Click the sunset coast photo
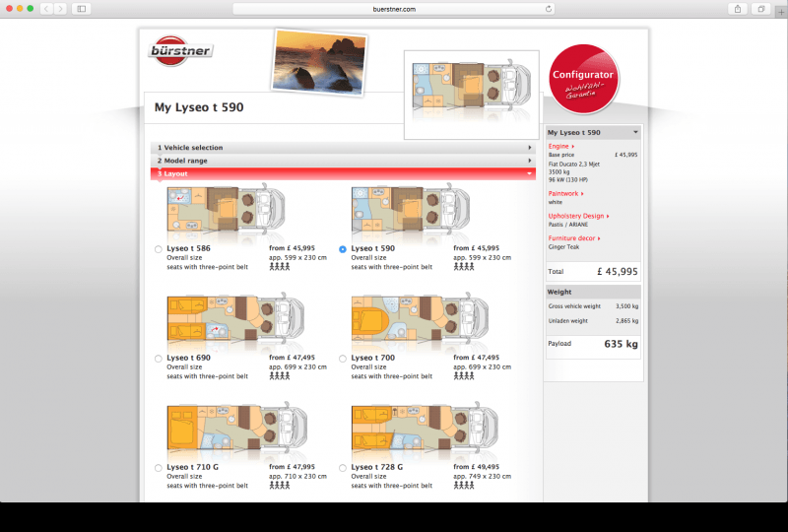Image resolution: width=788 pixels, height=532 pixels. click(319, 62)
